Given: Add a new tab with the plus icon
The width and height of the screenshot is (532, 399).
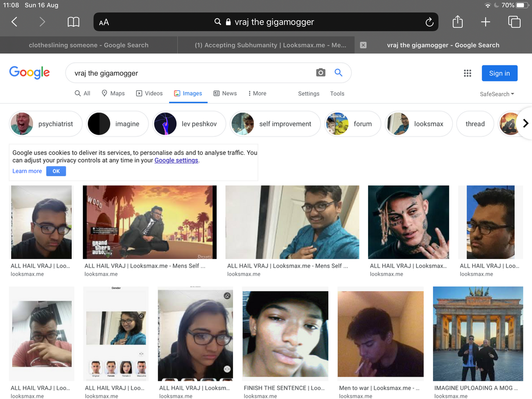Looking at the screenshot, I should pyautogui.click(x=485, y=22).
